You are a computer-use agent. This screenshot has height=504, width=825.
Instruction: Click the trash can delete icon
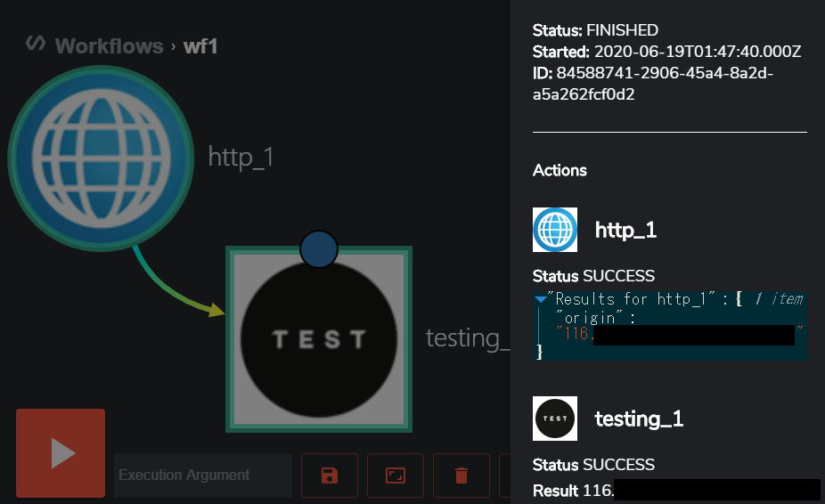click(461, 476)
